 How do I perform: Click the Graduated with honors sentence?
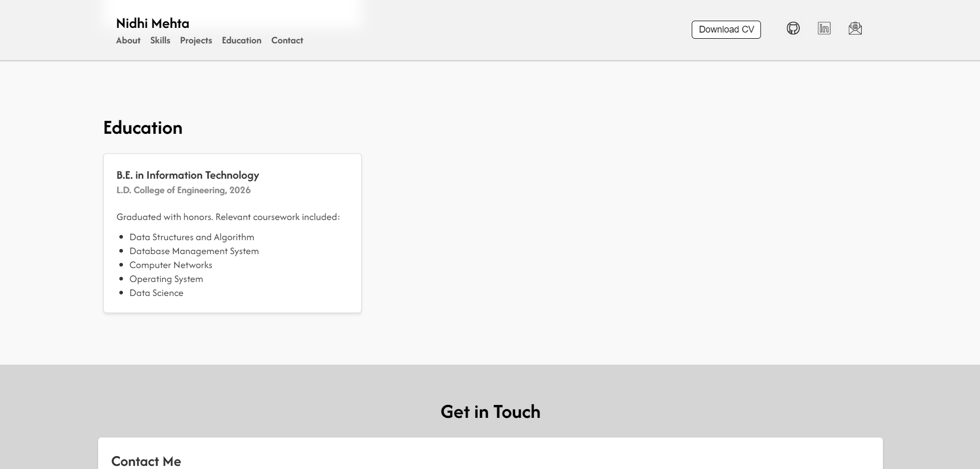pos(228,217)
